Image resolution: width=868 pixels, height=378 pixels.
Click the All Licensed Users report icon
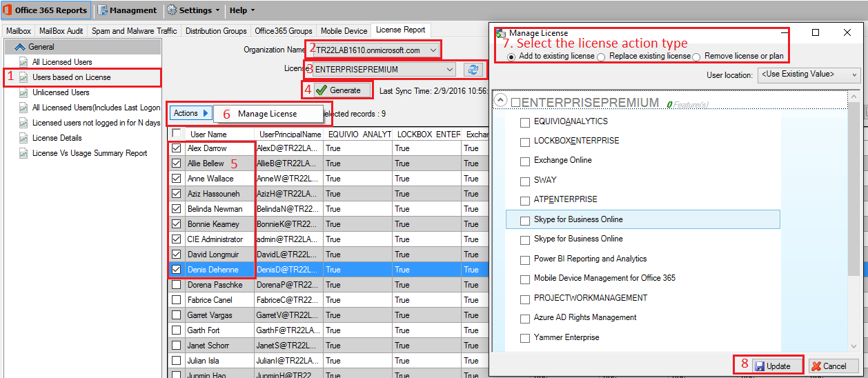point(23,62)
